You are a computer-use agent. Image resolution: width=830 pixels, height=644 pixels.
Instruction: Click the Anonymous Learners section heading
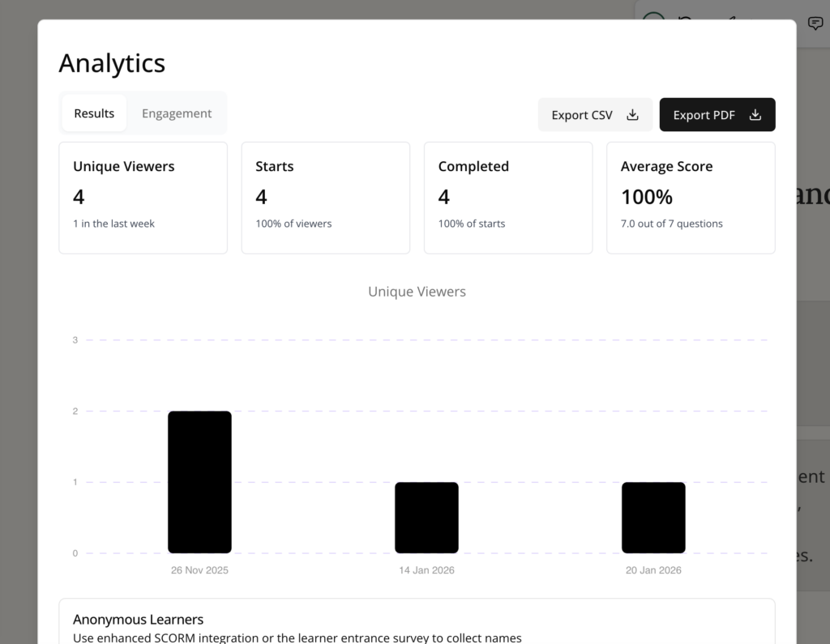pos(138,620)
